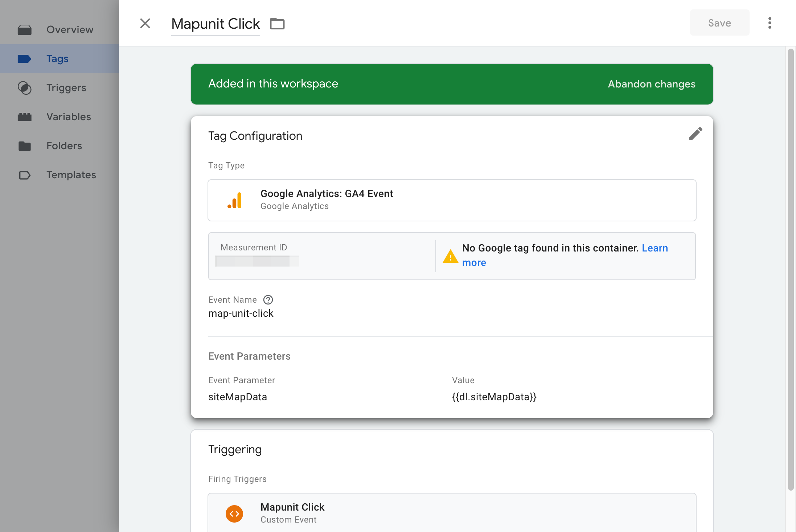Image resolution: width=796 pixels, height=532 pixels.
Task: Click the blurred Measurement ID value
Action: point(257,261)
